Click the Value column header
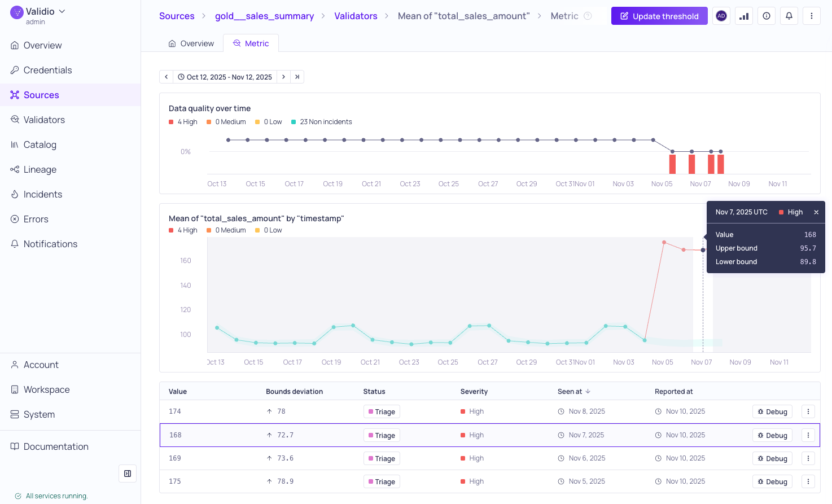The width and height of the screenshot is (832, 504). pos(178,391)
